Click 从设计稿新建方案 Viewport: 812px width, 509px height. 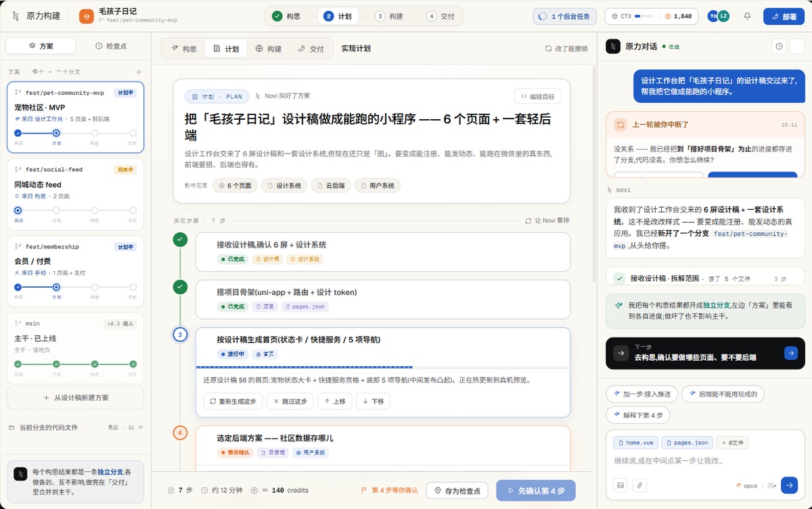[75, 398]
